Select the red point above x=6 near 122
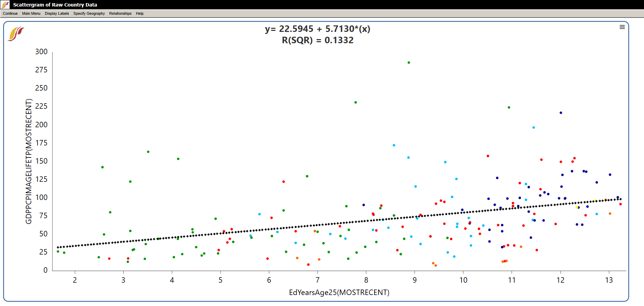This screenshot has height=306, width=644. 284,182
